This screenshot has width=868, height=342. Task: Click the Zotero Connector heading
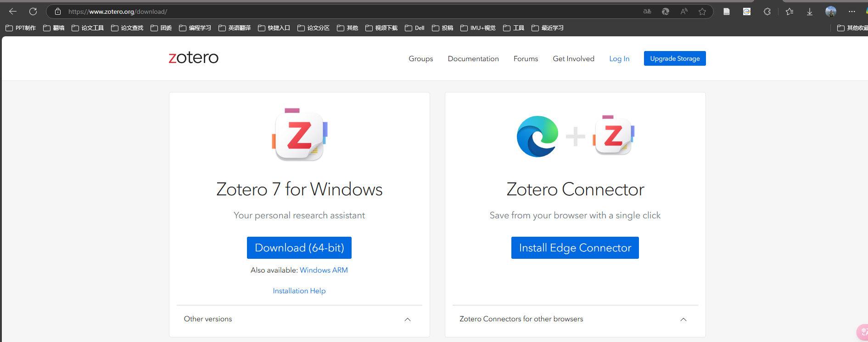[575, 189]
